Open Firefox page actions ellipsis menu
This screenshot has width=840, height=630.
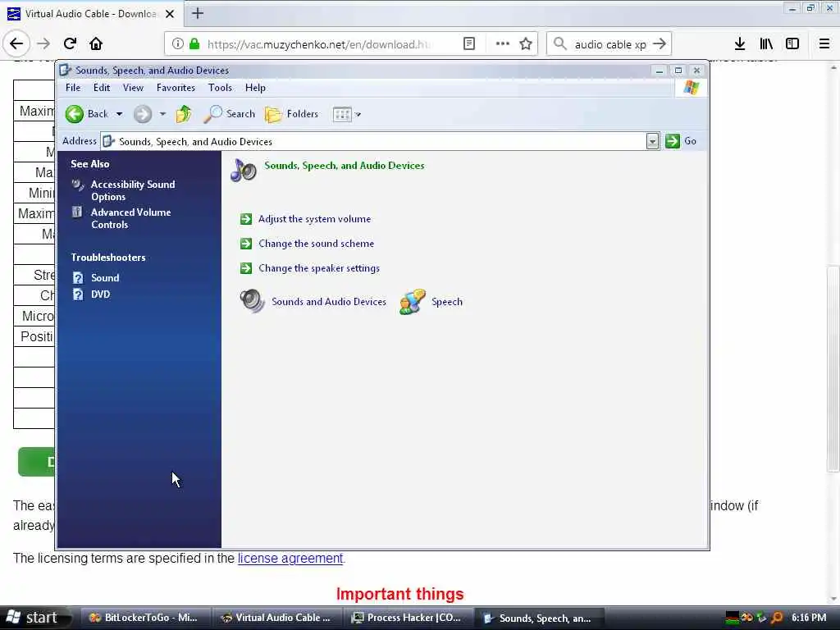(503, 44)
